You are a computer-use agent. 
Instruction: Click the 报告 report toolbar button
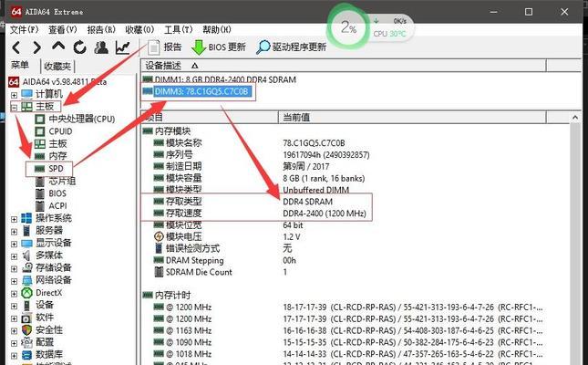coord(164,47)
